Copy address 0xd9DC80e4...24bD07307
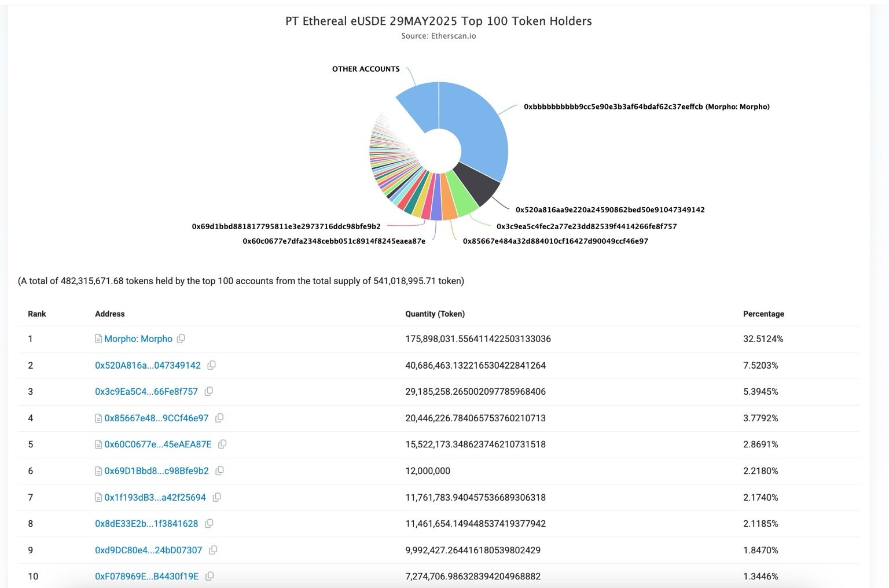The image size is (889, 588). pos(213,550)
